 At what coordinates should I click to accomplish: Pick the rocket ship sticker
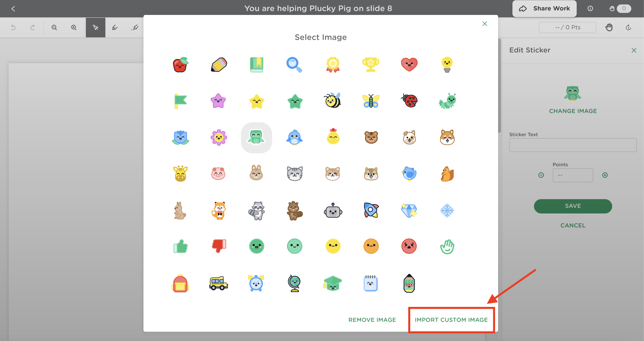pos(371,210)
